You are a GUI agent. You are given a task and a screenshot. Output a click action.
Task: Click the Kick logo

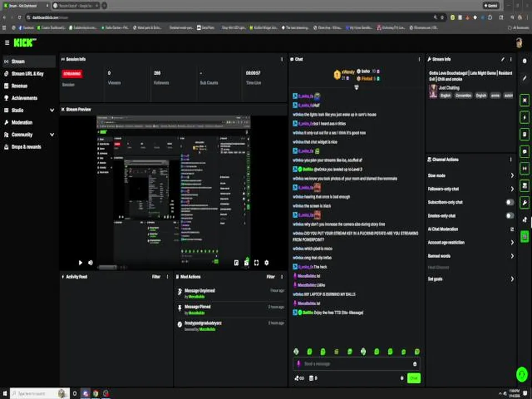click(x=24, y=43)
